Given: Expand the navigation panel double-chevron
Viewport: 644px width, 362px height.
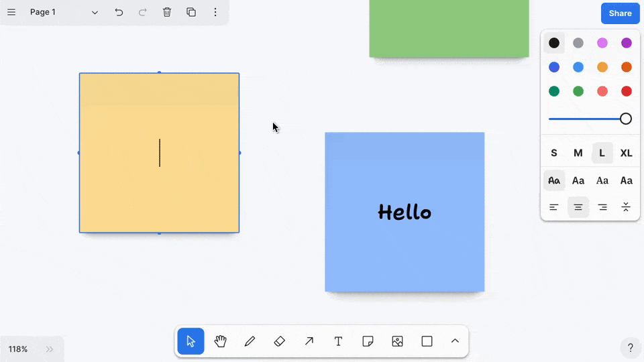Looking at the screenshot, I should 50,349.
